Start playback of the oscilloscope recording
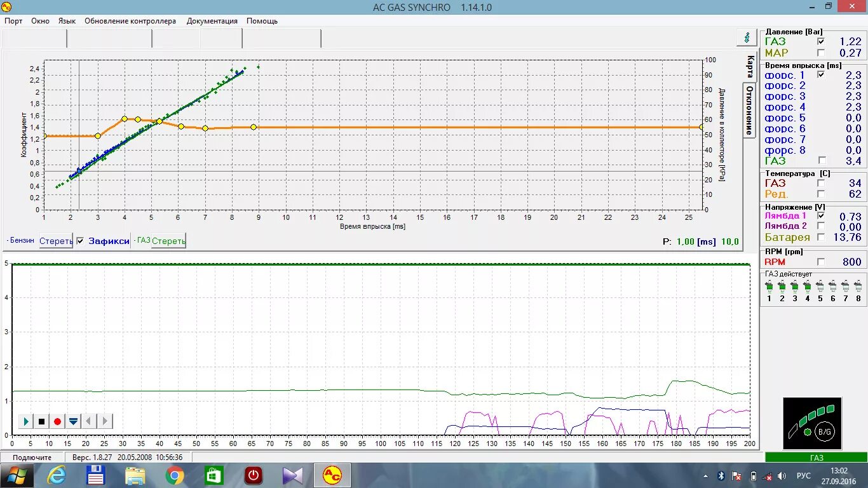 [x=26, y=421]
